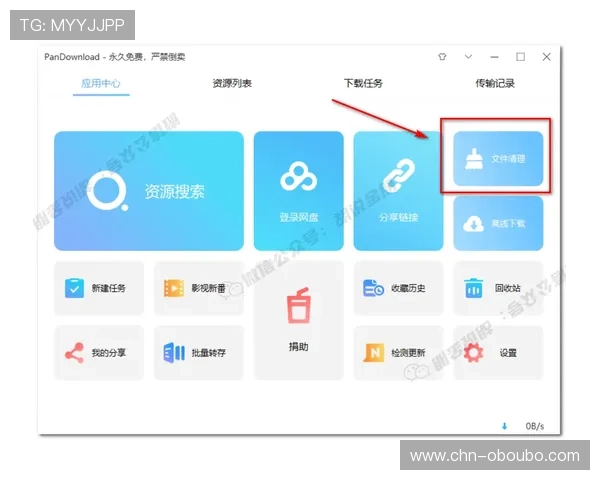Click the blue download arrow status icon
Viewport: 600px width, 480px height.
pos(504,426)
